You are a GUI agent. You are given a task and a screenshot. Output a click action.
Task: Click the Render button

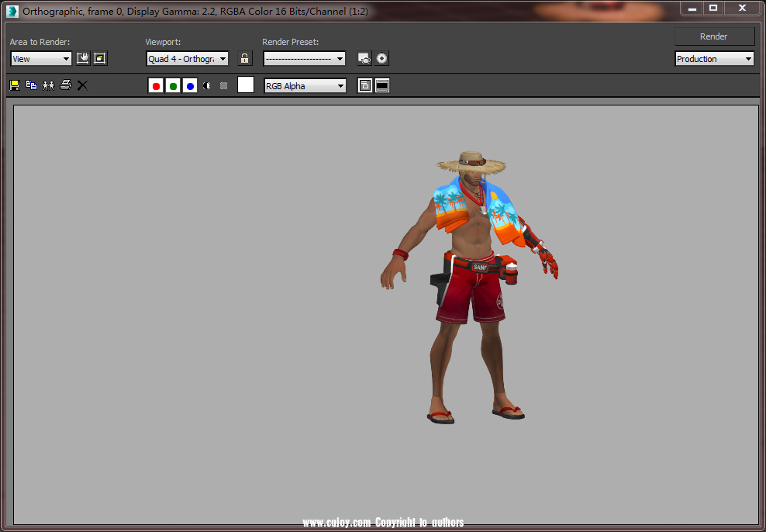(x=714, y=36)
